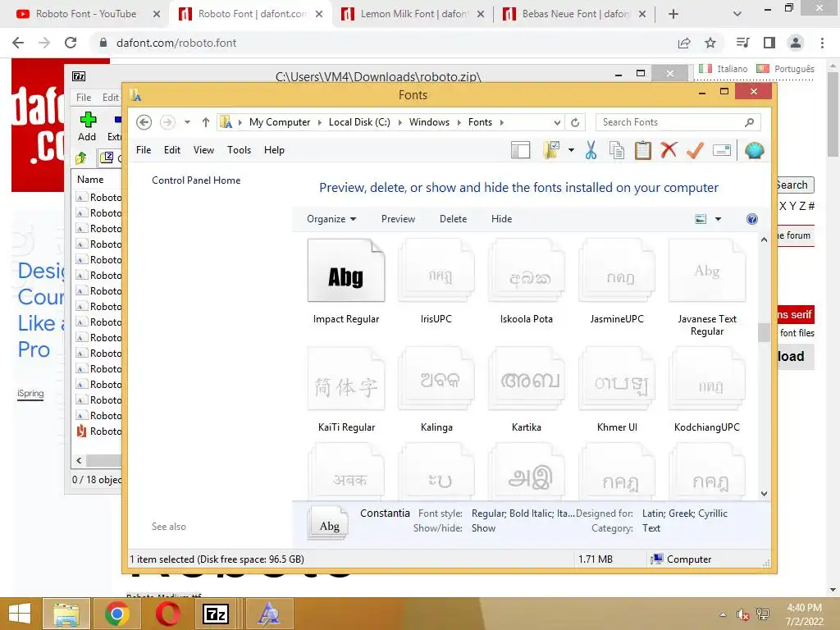Select the KaiTi Regular font
The image size is (840, 630).
[346, 390]
